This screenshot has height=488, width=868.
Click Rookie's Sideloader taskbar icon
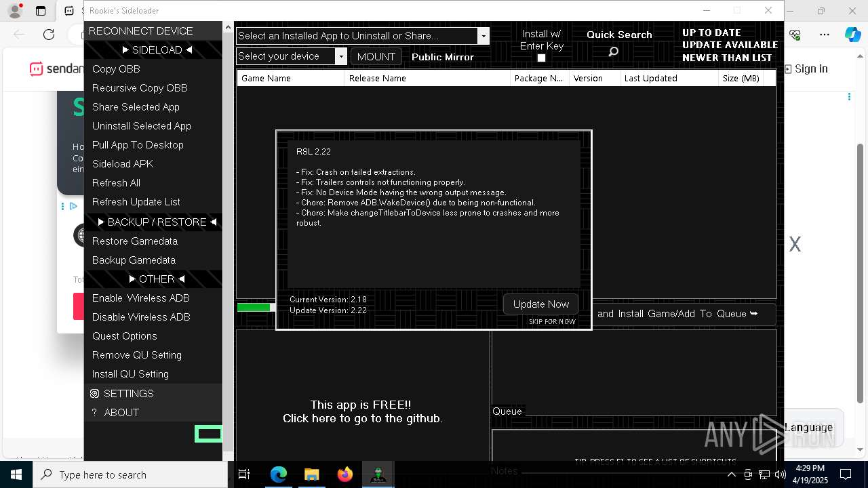tap(378, 474)
